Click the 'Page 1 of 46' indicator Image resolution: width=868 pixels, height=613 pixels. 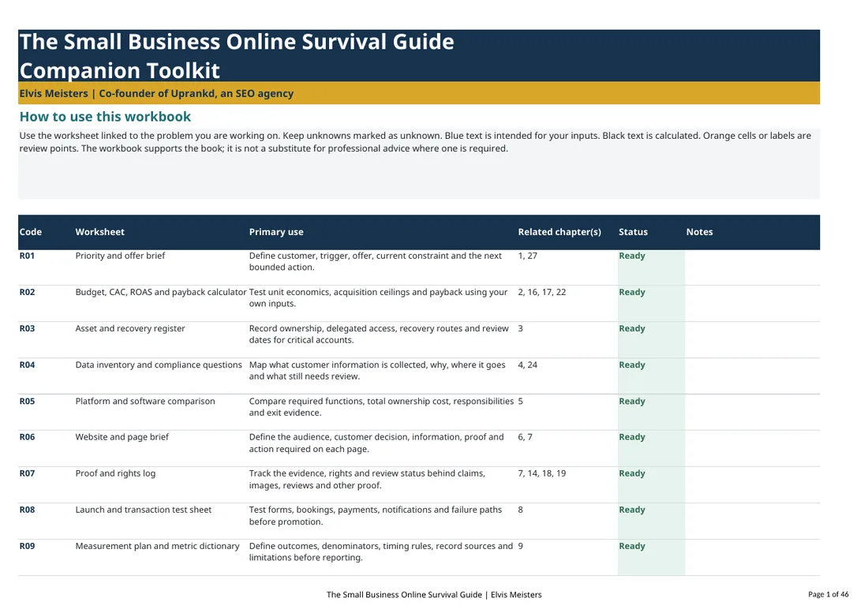point(828,595)
